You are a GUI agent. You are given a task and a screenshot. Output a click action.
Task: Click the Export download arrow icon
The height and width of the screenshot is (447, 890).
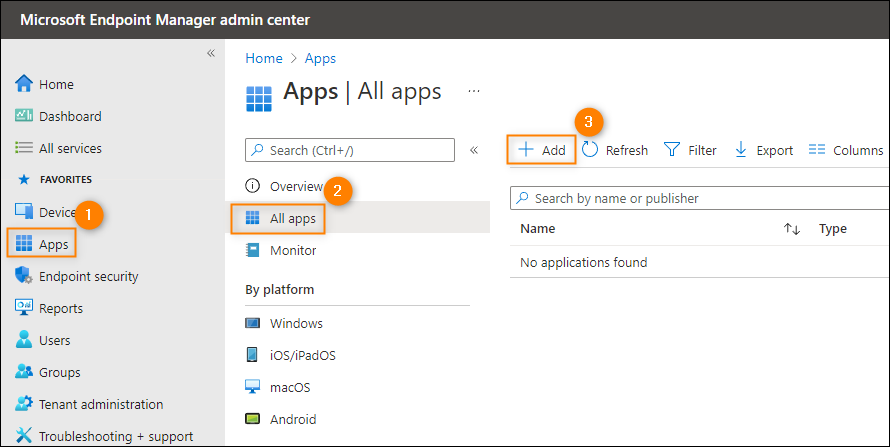coord(741,150)
